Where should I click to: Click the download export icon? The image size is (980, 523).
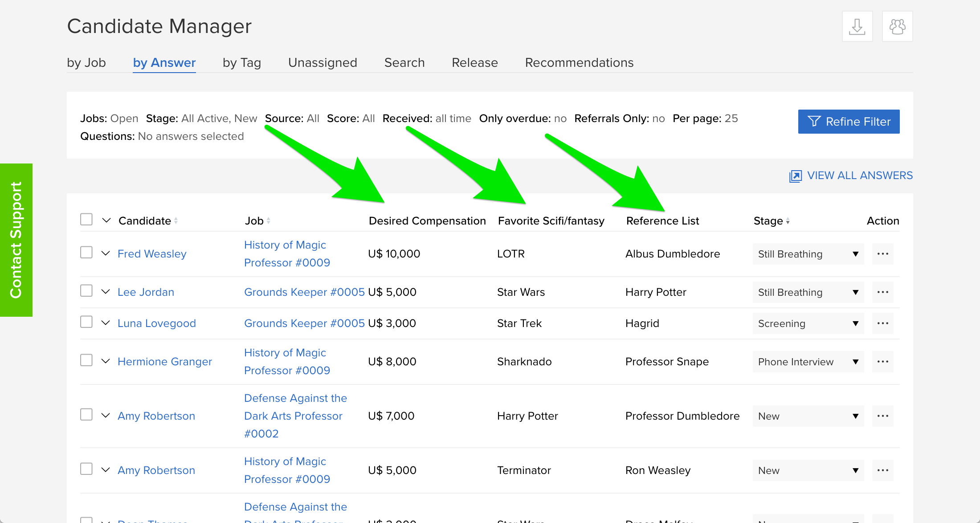tap(857, 27)
